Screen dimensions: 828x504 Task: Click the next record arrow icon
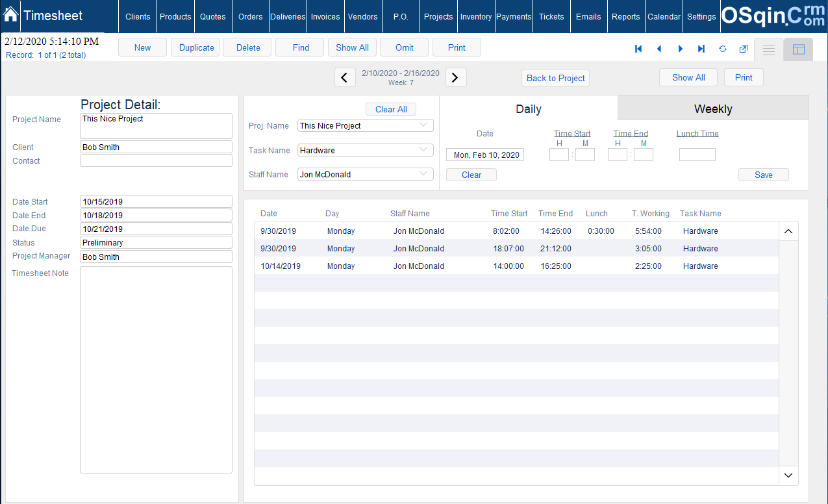[x=680, y=48]
